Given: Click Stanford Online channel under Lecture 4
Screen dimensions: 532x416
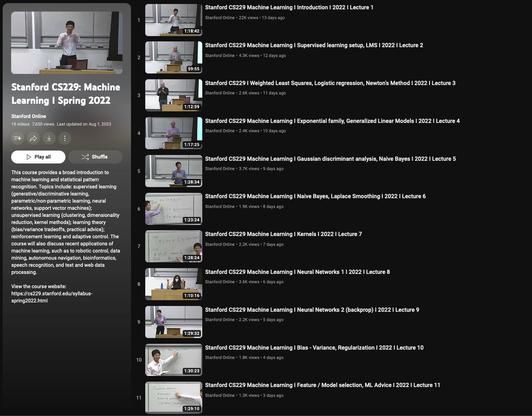Looking at the screenshot, I should pos(220,131).
